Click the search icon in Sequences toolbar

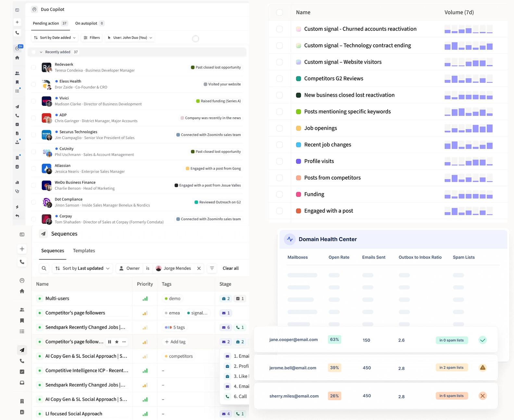click(x=44, y=268)
